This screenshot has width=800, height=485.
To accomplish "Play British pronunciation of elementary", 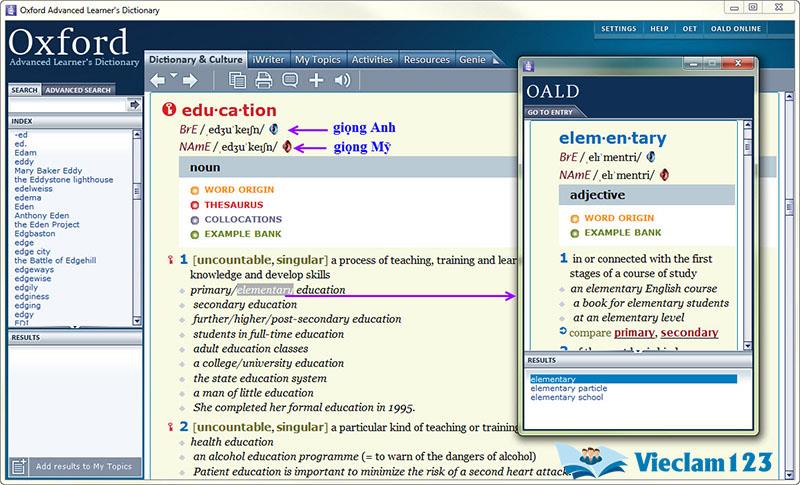I will tap(651, 157).
